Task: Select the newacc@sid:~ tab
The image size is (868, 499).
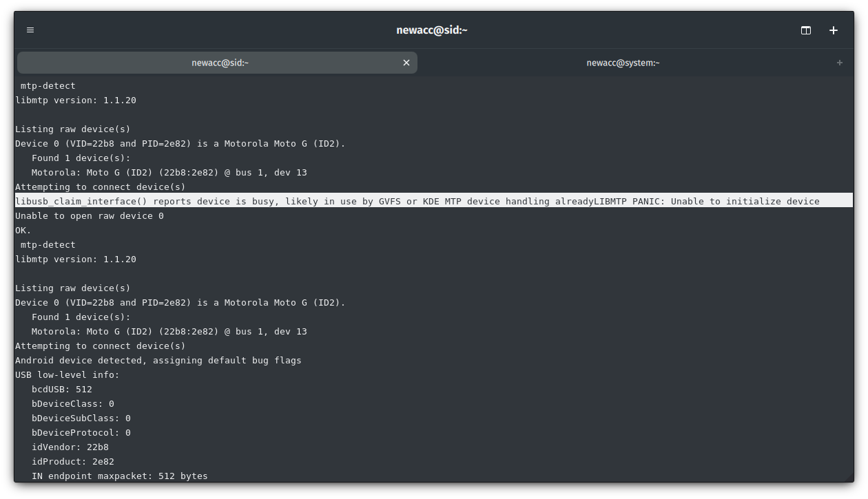Action: tap(220, 63)
